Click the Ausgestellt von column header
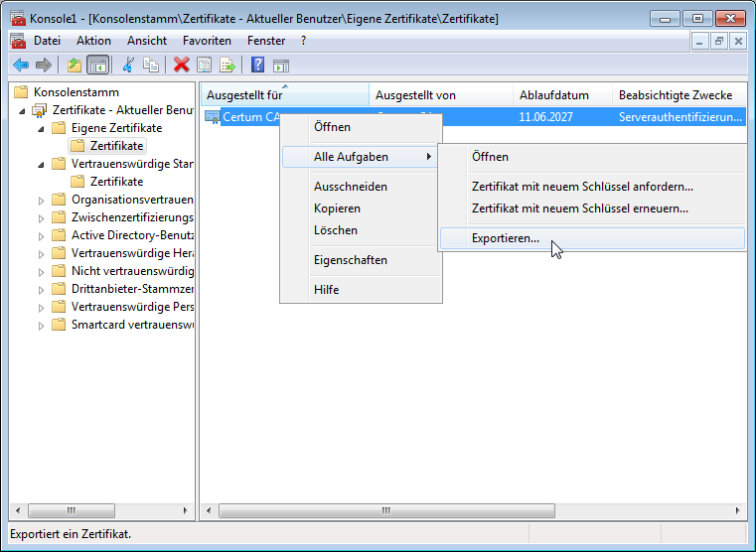This screenshot has width=756, height=552. click(x=415, y=95)
